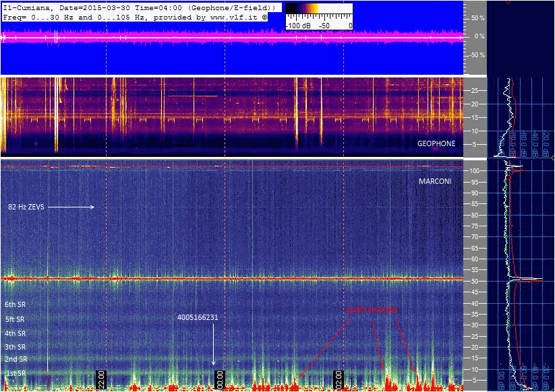Click the '65' tick on the Marconi frequency axis
This screenshot has height=392, width=555.
[475, 249]
